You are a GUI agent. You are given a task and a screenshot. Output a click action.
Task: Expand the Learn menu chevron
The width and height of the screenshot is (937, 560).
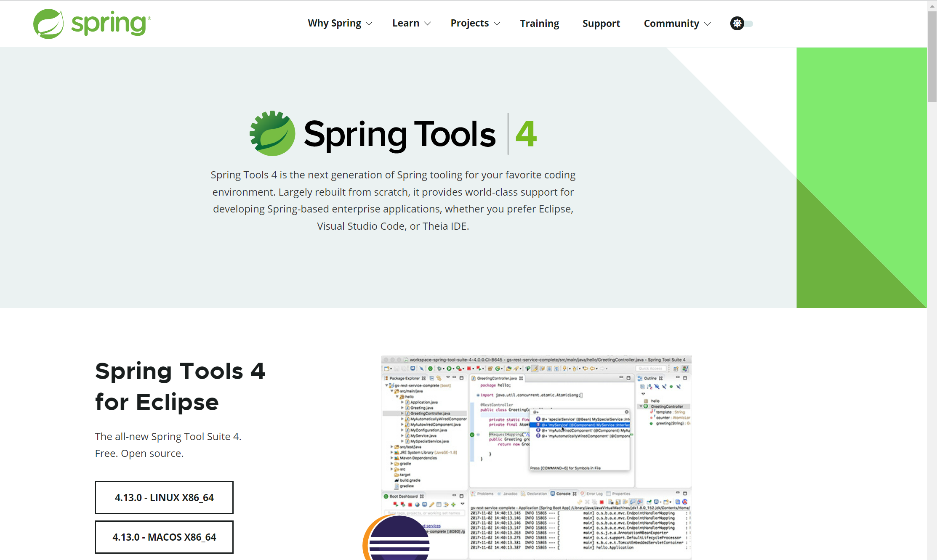point(427,24)
